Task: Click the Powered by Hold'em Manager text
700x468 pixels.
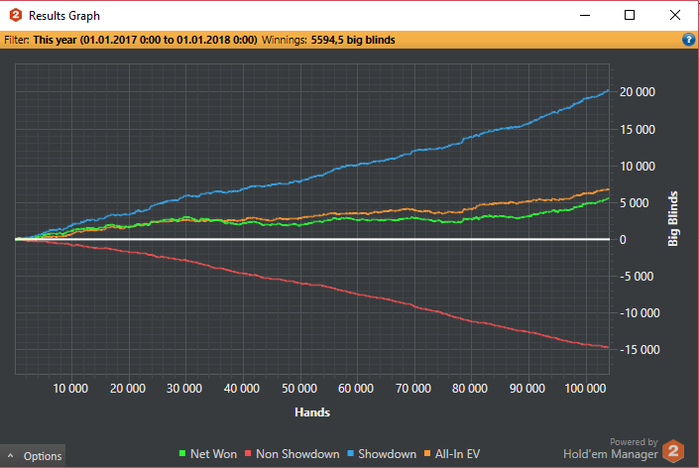Action: (x=610, y=449)
